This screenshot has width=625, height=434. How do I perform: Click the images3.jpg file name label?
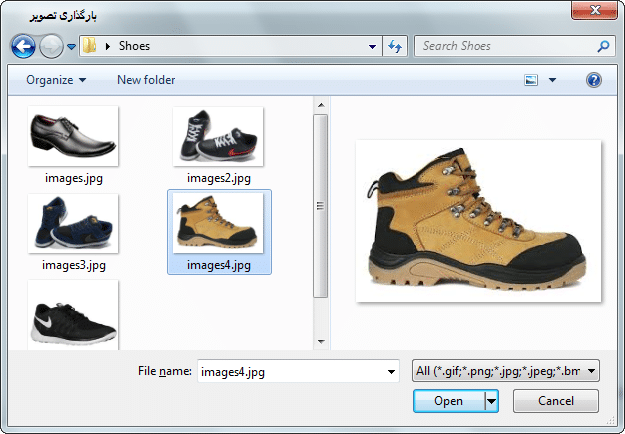click(74, 265)
